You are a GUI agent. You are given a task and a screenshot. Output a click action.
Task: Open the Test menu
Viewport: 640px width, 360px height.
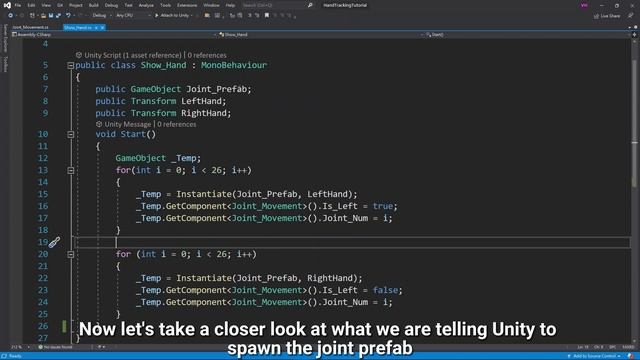click(x=129, y=5)
